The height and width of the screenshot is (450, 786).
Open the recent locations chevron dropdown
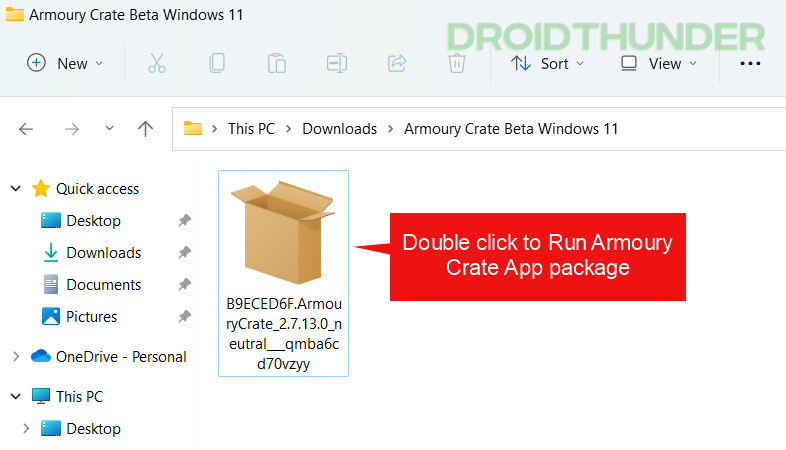click(x=109, y=129)
